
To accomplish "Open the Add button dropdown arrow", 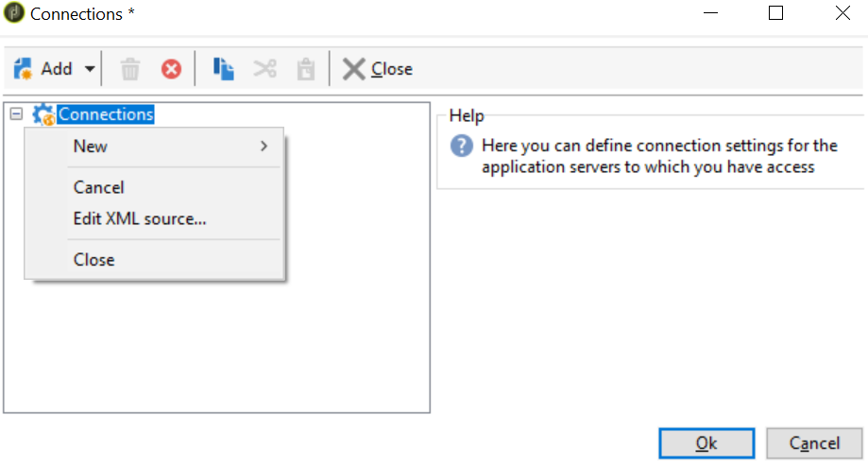I will tap(90, 69).
